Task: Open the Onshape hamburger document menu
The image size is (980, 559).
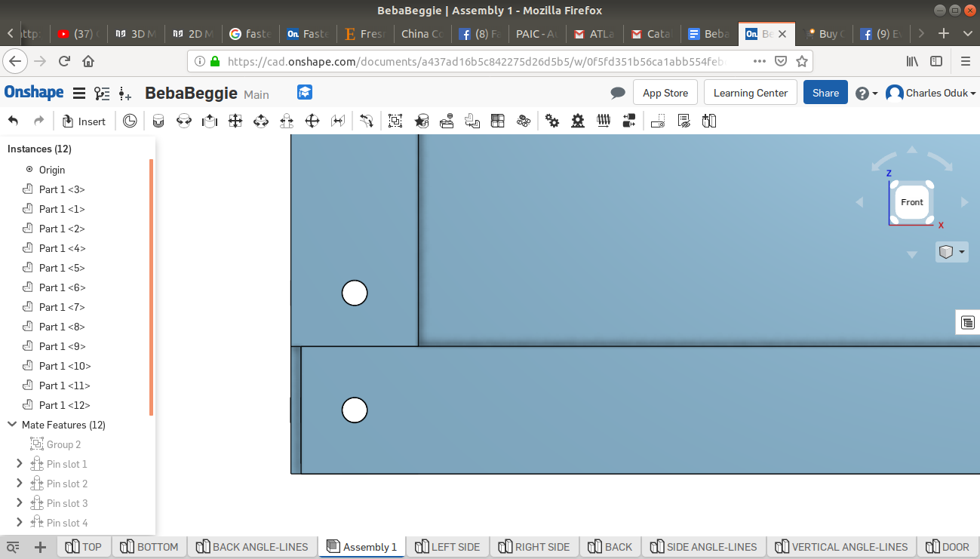Action: point(78,94)
